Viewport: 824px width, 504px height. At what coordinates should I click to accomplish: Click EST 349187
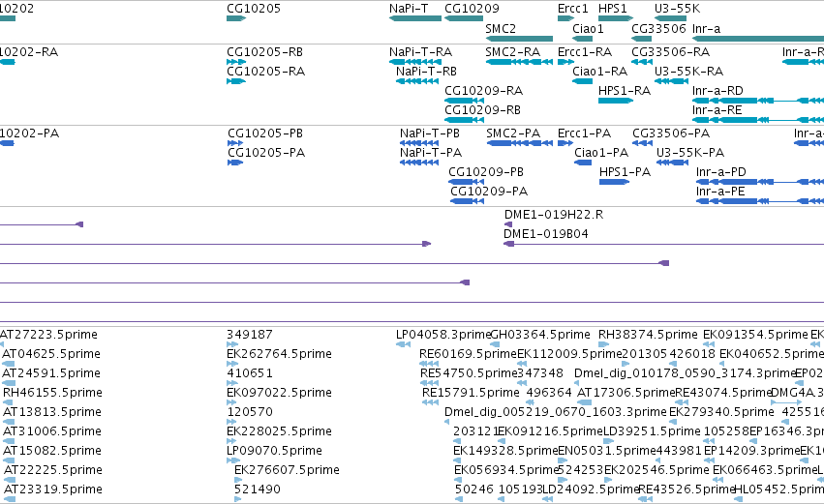point(232,344)
